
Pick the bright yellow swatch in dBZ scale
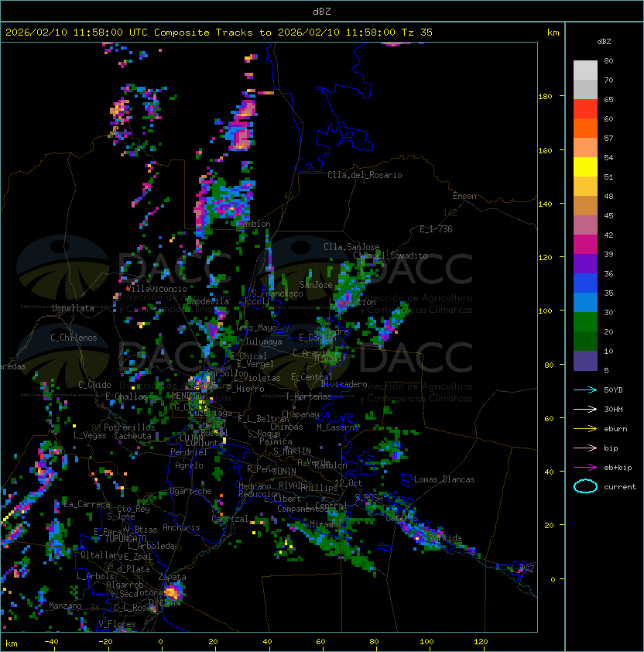click(x=585, y=166)
